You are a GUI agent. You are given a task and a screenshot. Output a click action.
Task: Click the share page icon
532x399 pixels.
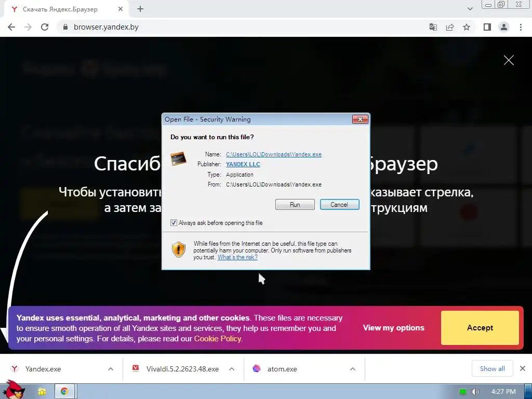pos(450,27)
